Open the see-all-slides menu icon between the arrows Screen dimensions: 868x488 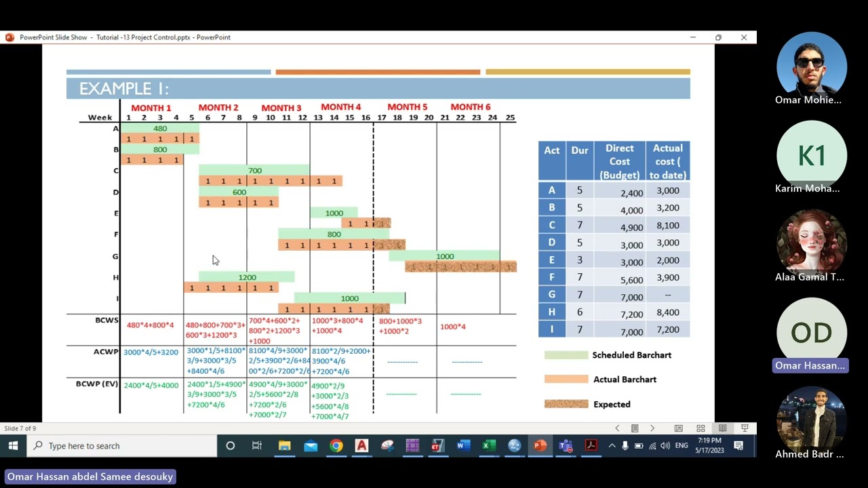pyautogui.click(x=635, y=428)
